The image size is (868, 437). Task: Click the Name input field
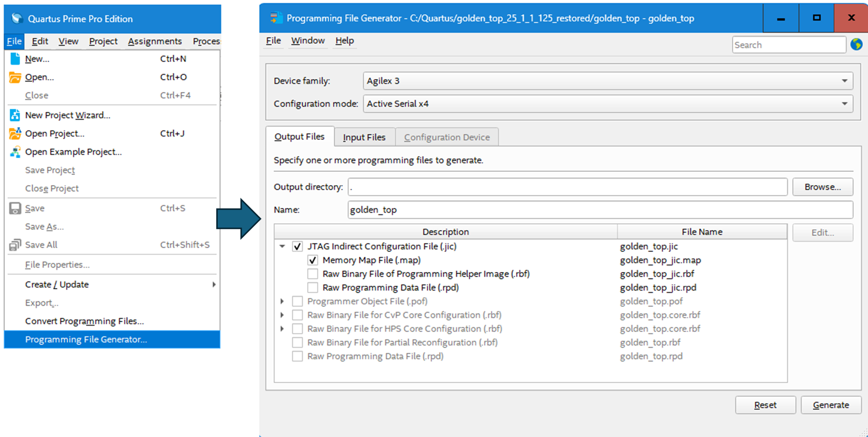[x=600, y=210]
